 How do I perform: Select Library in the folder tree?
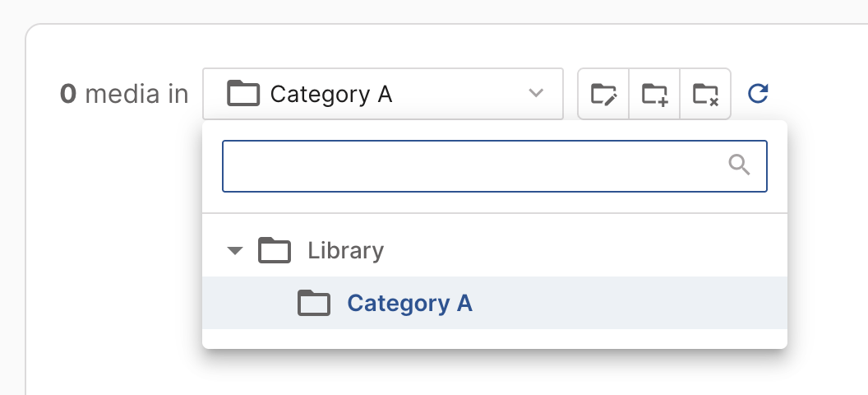pos(345,250)
